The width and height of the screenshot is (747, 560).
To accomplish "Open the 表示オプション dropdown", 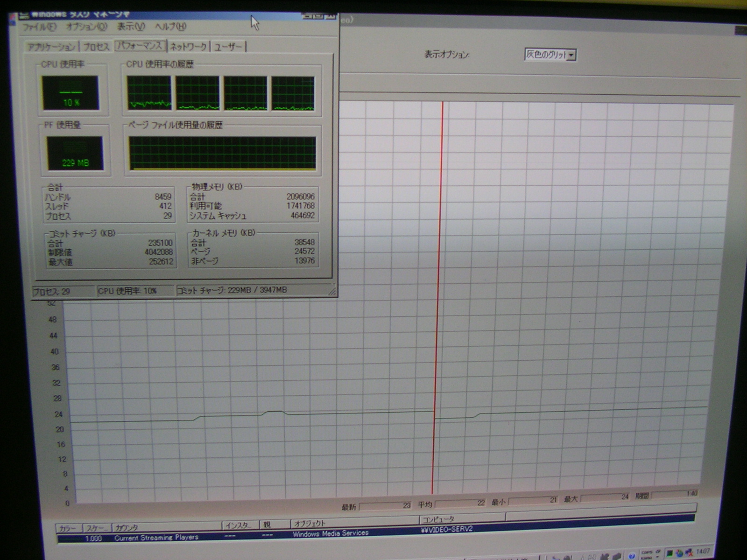I will pyautogui.click(x=571, y=55).
